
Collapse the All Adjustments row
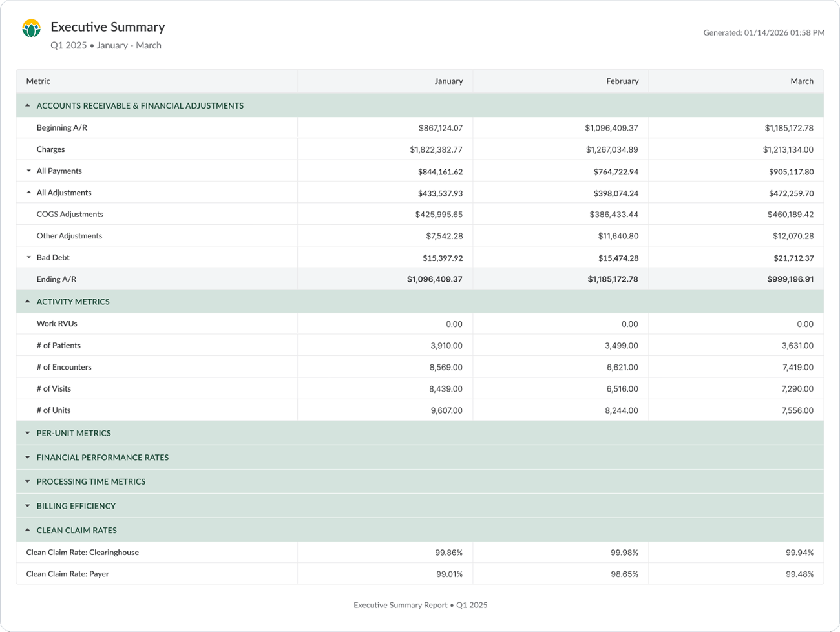(28, 193)
